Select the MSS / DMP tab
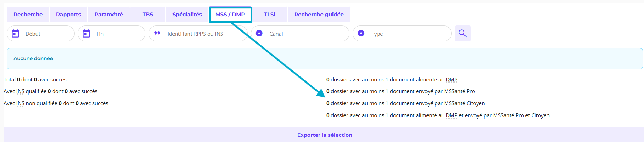The width and height of the screenshot is (644, 142). [x=230, y=15]
